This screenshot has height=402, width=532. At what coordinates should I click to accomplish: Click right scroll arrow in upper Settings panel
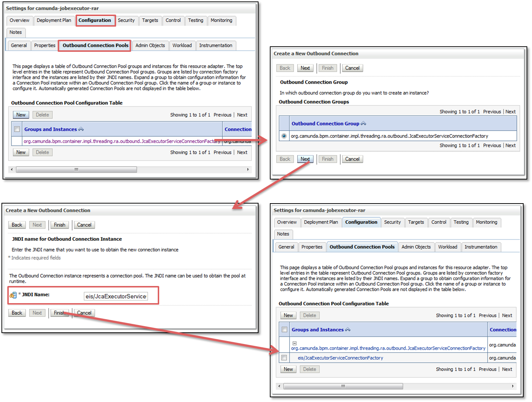pos(248,169)
